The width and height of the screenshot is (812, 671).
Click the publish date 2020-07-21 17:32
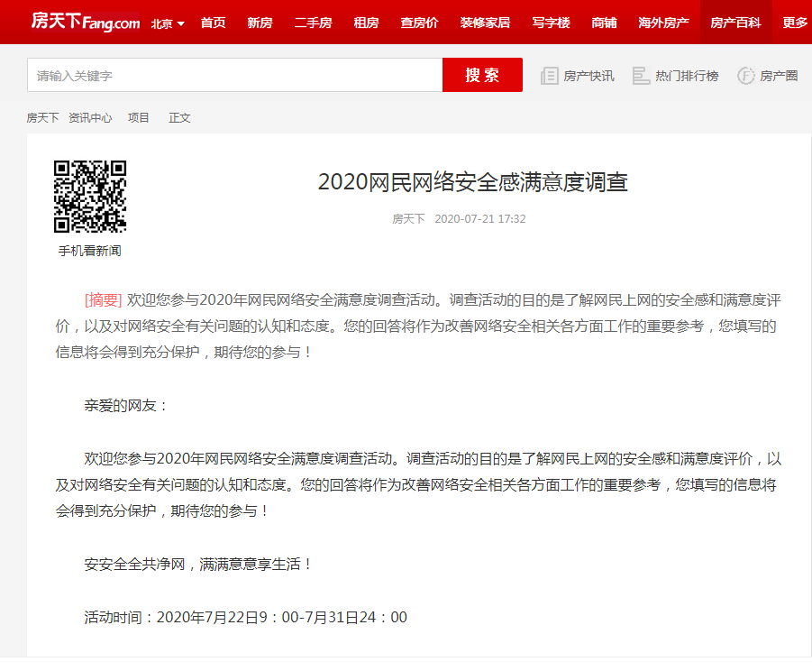(x=480, y=218)
